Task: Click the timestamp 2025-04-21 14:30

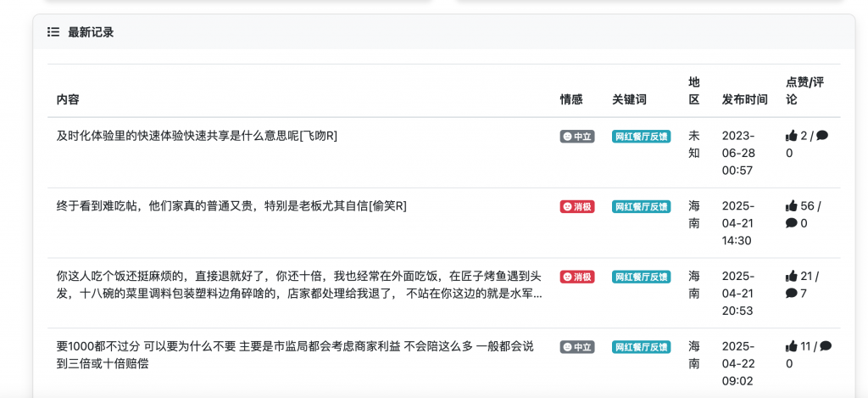Action: pyautogui.click(x=738, y=223)
